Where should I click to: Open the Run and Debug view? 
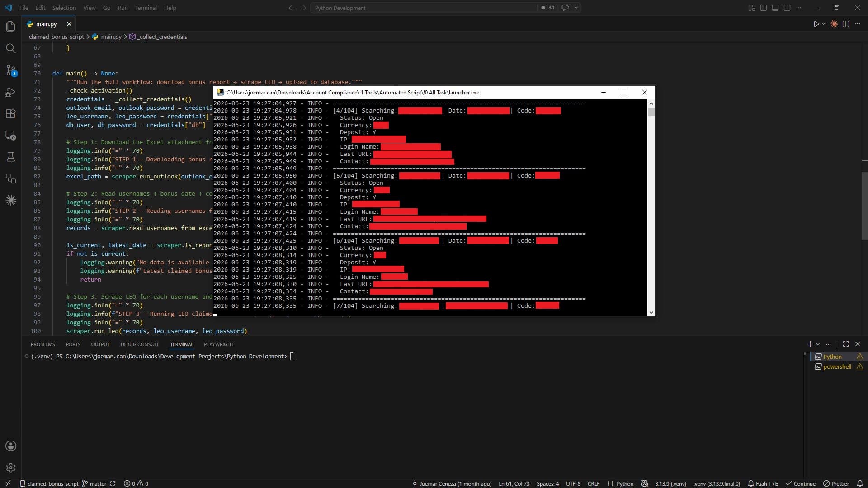[11, 92]
